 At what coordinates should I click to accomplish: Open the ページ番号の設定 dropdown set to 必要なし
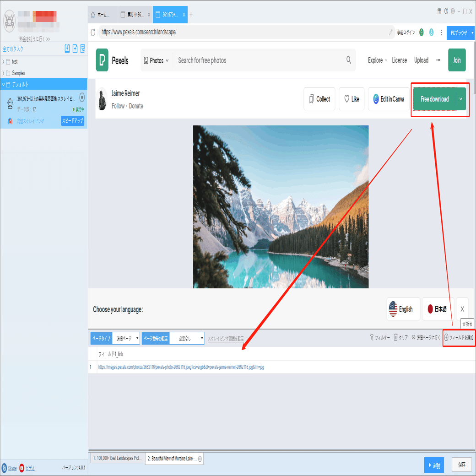(187, 338)
